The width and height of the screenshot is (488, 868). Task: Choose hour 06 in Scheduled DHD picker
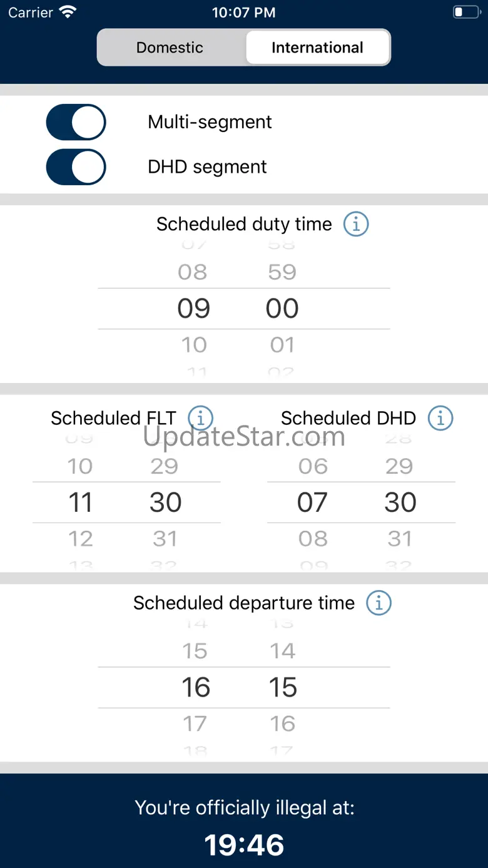(x=313, y=466)
